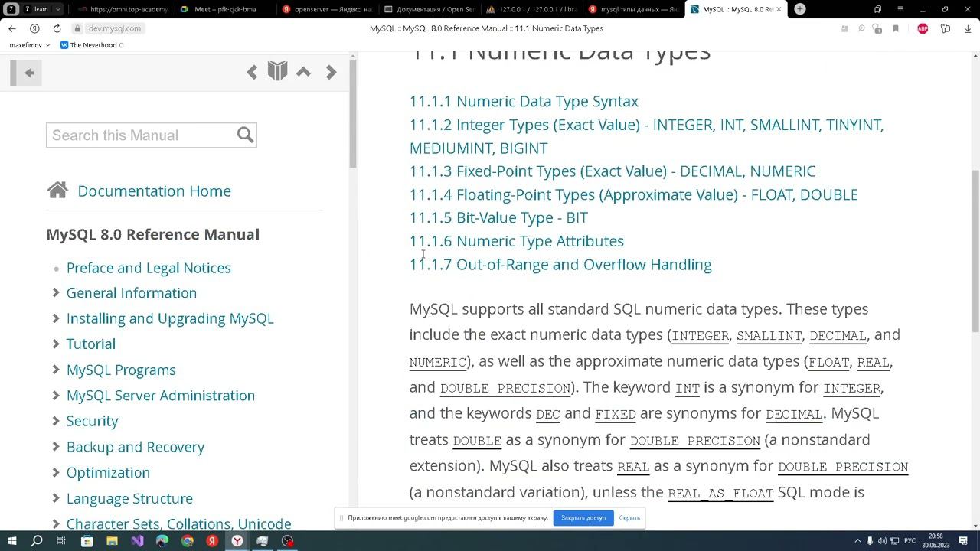Bookmark this page with the bookmark icon
Image resolution: width=980 pixels, height=551 pixels.
pos(895,28)
